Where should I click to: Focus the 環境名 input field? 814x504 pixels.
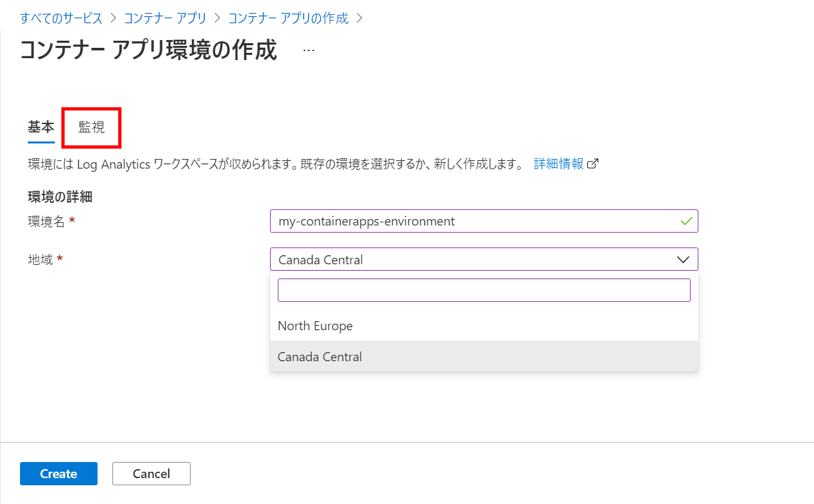click(484, 221)
